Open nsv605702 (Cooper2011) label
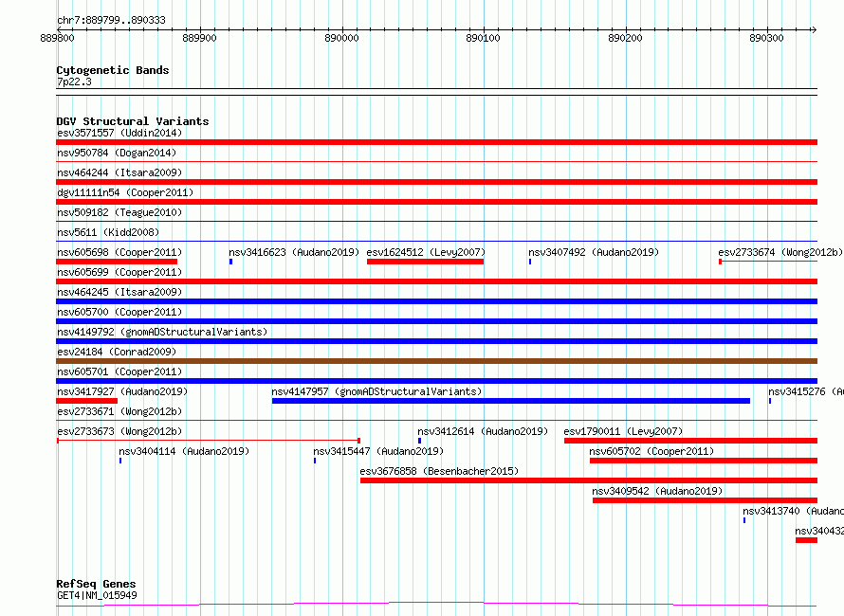 651,451
